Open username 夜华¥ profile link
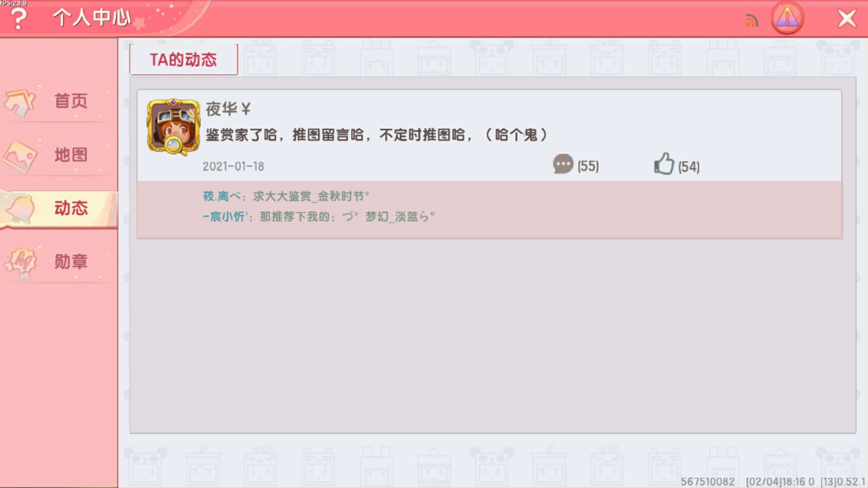Viewport: 868px width, 488px height. [x=228, y=109]
